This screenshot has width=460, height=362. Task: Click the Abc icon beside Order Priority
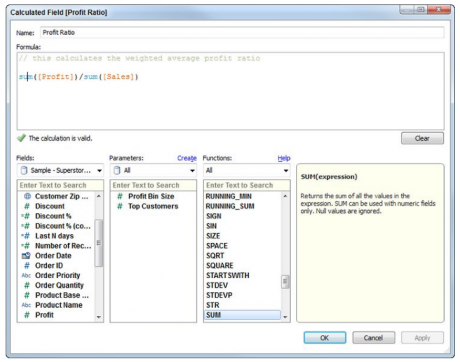click(x=26, y=276)
